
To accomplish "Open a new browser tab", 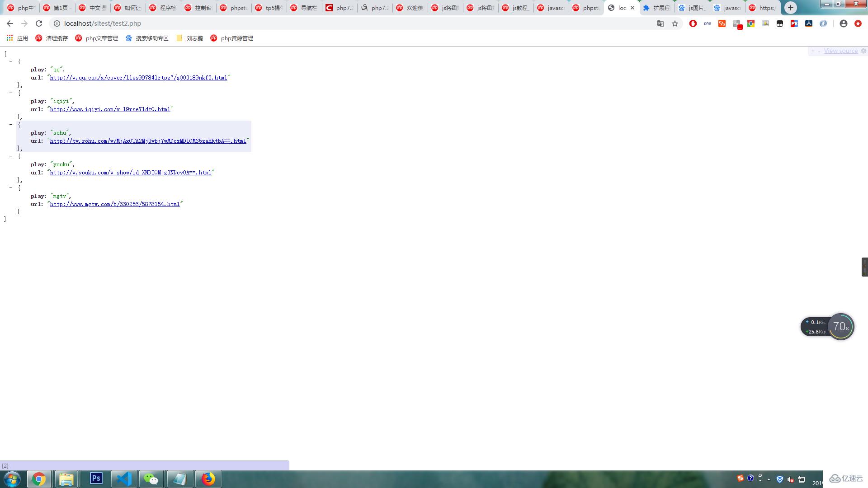I will coord(791,8).
